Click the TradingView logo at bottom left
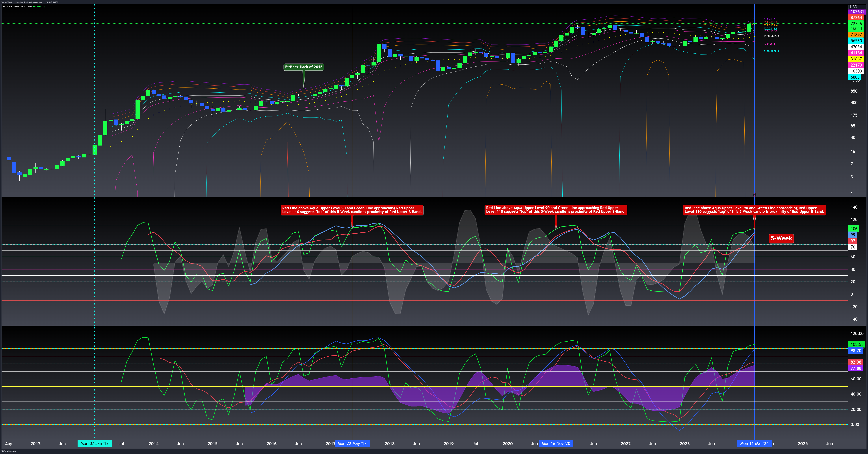This screenshot has height=454, width=868. click(8, 451)
